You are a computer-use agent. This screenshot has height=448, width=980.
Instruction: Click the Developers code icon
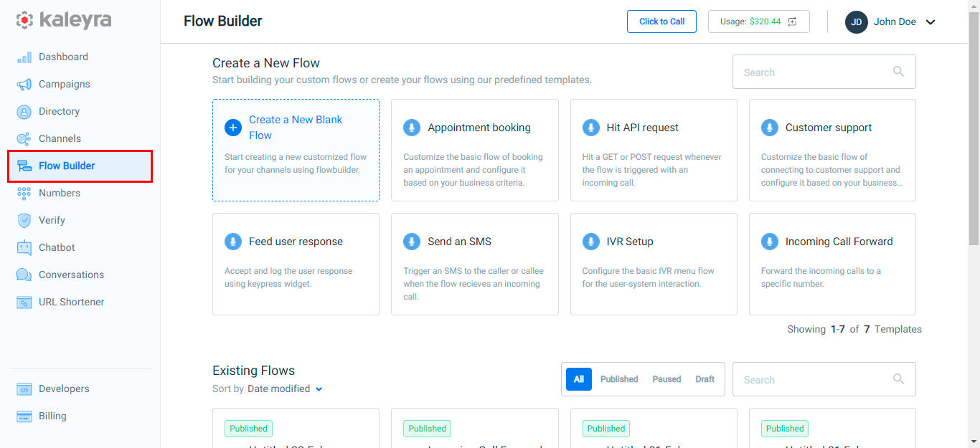click(x=24, y=389)
